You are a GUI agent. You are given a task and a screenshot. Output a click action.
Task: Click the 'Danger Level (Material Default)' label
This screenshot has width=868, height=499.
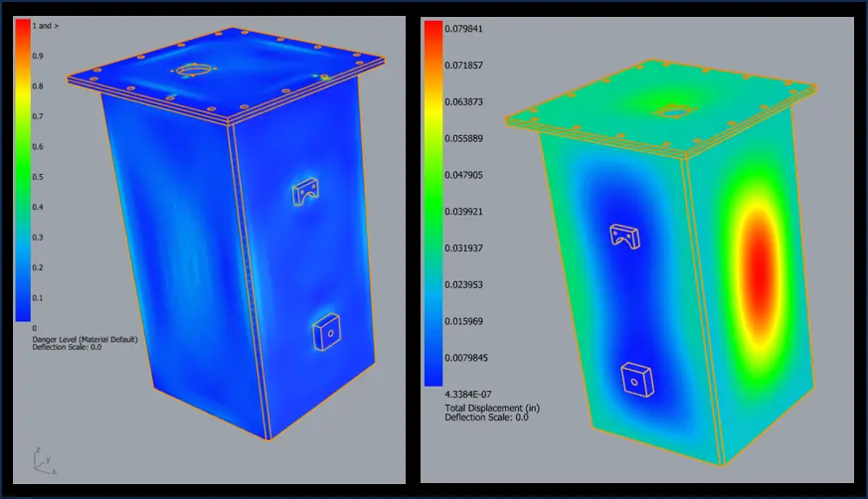click(85, 339)
